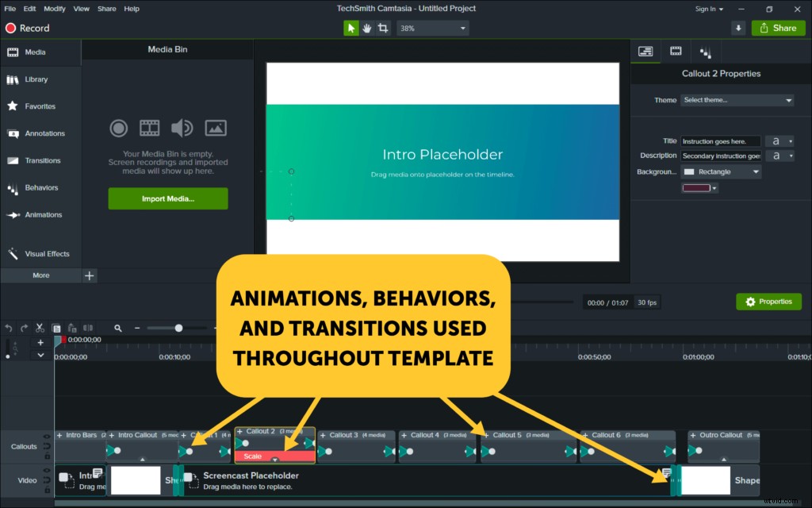Switch to the audio effects properties tab
The height and width of the screenshot is (508, 812).
tap(706, 51)
